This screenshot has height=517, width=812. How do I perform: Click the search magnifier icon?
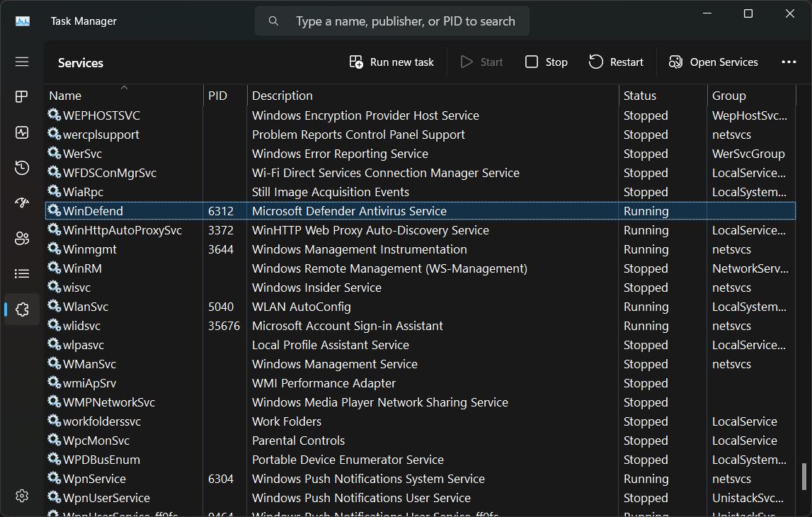point(273,21)
